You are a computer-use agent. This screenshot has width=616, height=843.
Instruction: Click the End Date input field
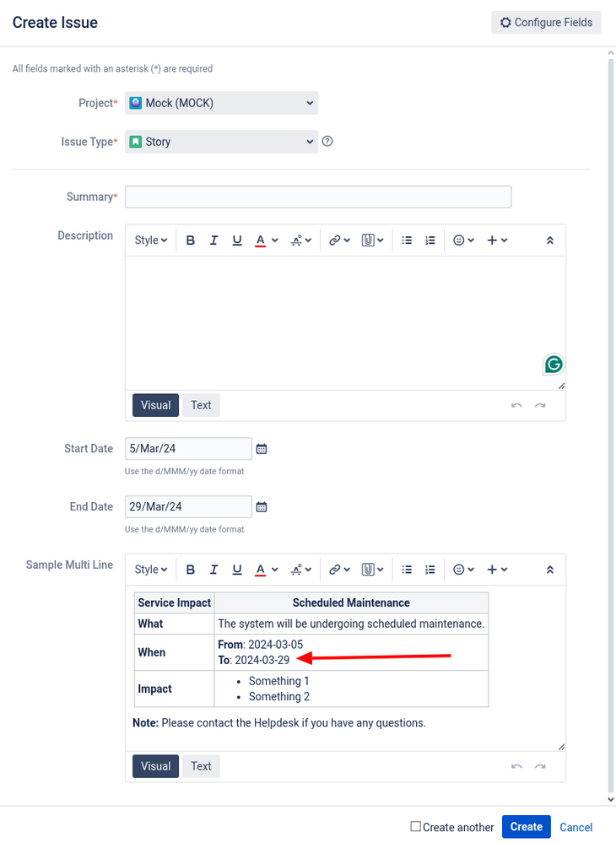point(189,507)
